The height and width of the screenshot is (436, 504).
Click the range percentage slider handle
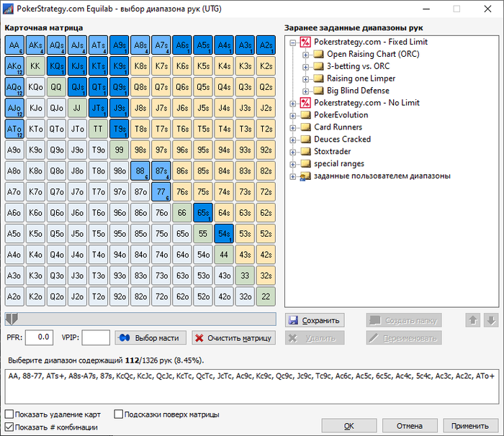coord(12,319)
